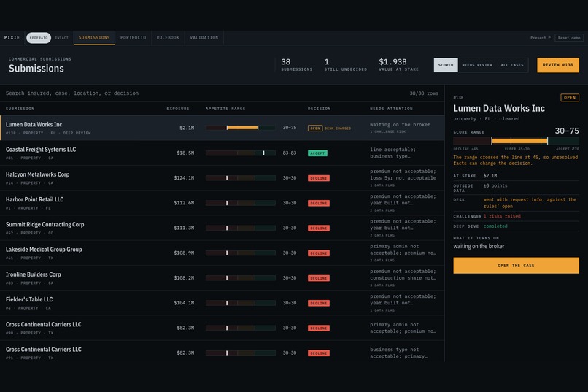Sort by the Exposure column header
Viewport: 588px width, 392px height.
tap(178, 109)
